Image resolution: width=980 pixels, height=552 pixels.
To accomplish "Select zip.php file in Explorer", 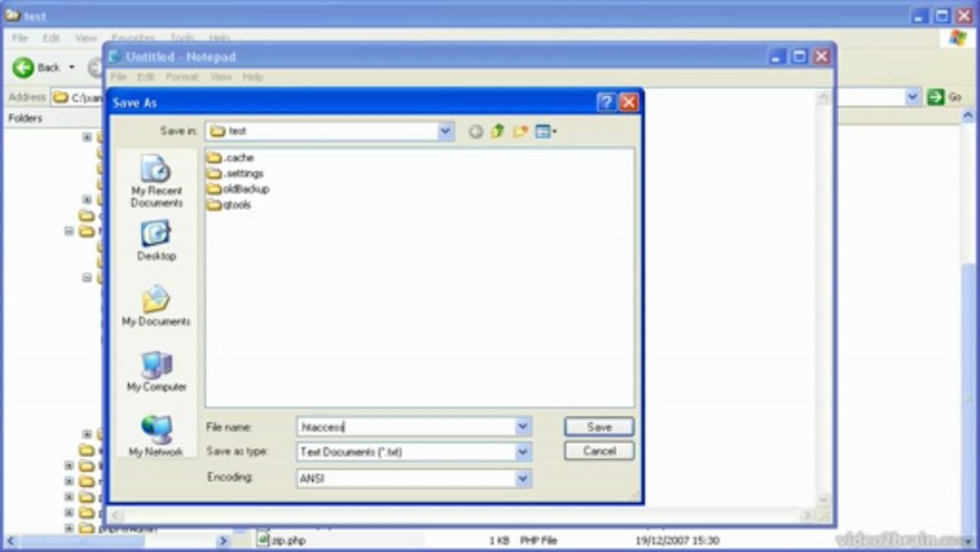I will pos(280,540).
